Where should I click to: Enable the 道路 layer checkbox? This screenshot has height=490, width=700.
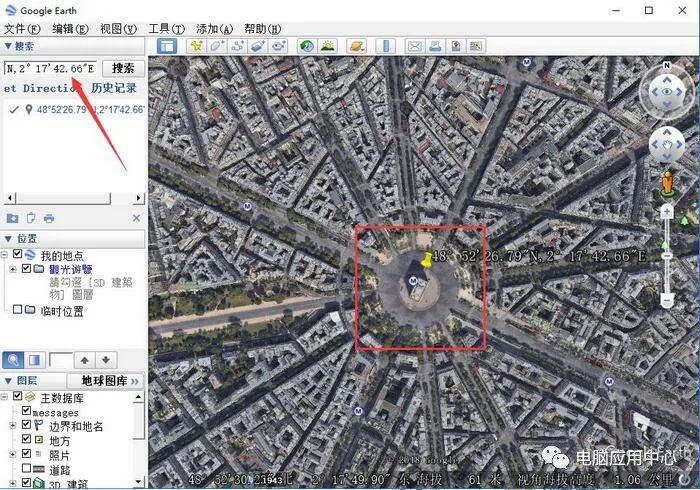[26, 468]
